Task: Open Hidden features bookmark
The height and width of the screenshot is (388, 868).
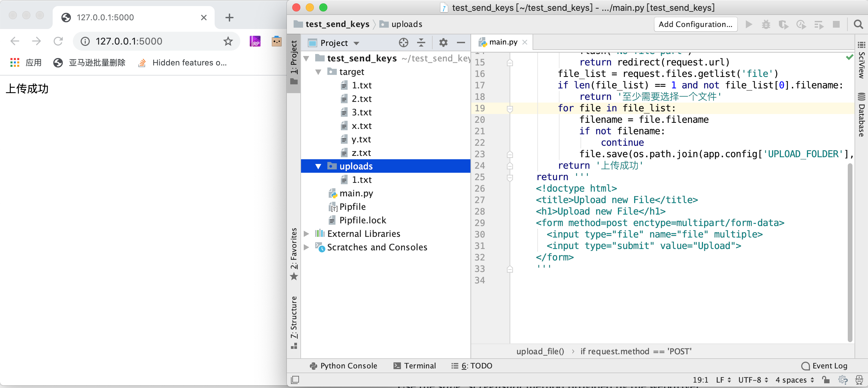Action: pos(183,62)
